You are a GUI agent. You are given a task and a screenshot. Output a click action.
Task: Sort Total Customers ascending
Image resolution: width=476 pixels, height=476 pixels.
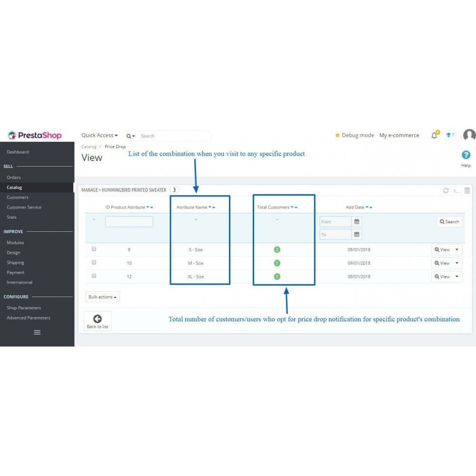[x=296, y=207]
